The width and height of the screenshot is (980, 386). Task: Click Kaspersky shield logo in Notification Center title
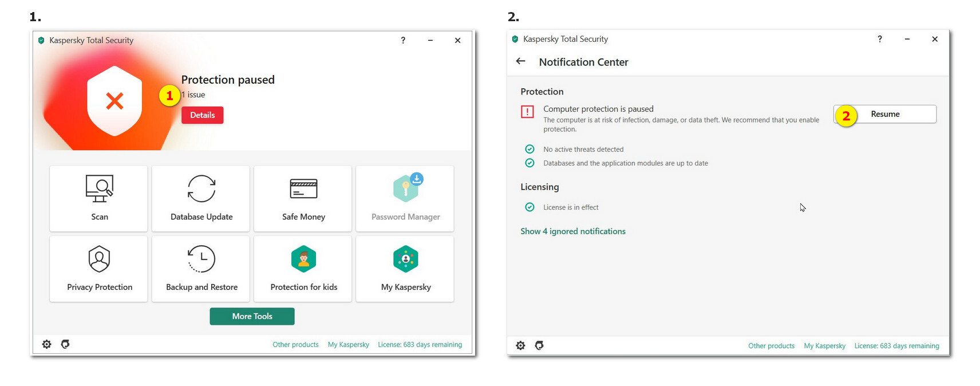[x=515, y=39]
